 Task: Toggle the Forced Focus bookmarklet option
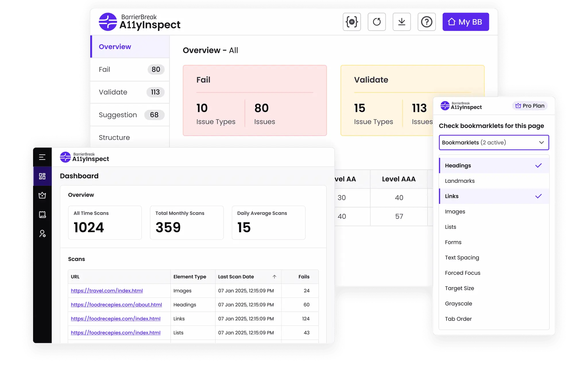pos(494,273)
